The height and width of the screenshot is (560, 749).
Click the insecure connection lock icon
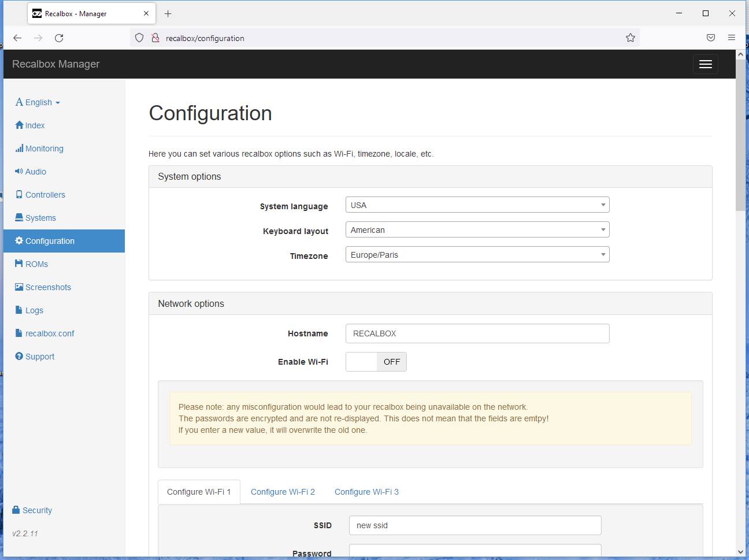tap(155, 38)
